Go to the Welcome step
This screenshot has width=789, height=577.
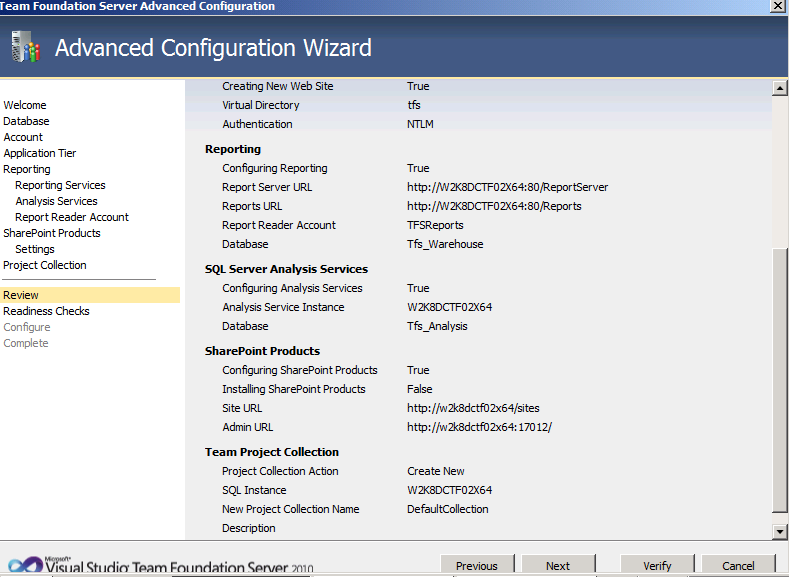[x=25, y=105]
